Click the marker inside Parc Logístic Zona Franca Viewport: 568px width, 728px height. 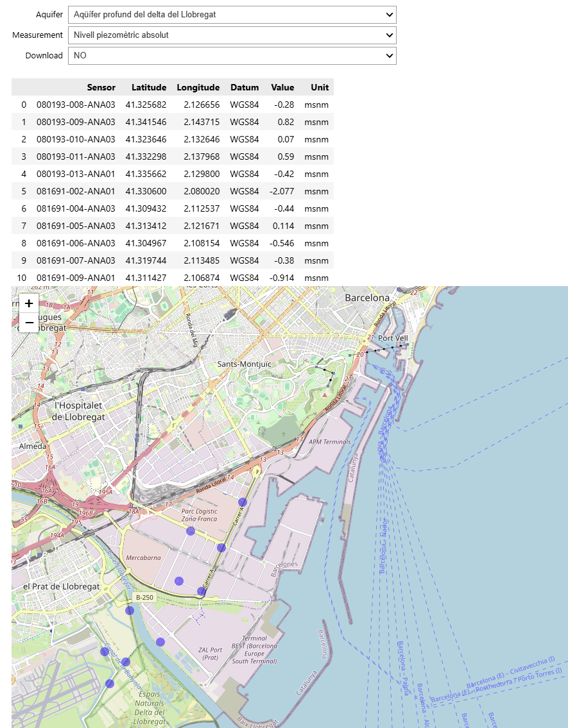pyautogui.click(x=190, y=531)
